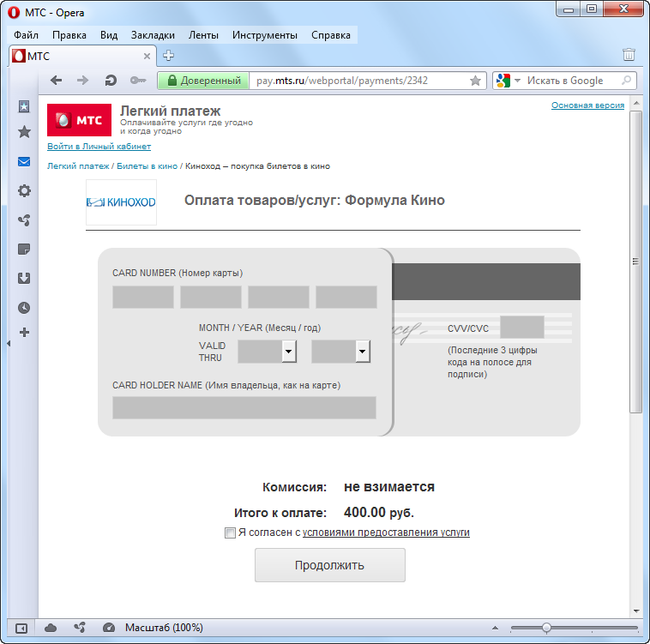
Task: Open the History clock panel icon
Action: coord(24,308)
